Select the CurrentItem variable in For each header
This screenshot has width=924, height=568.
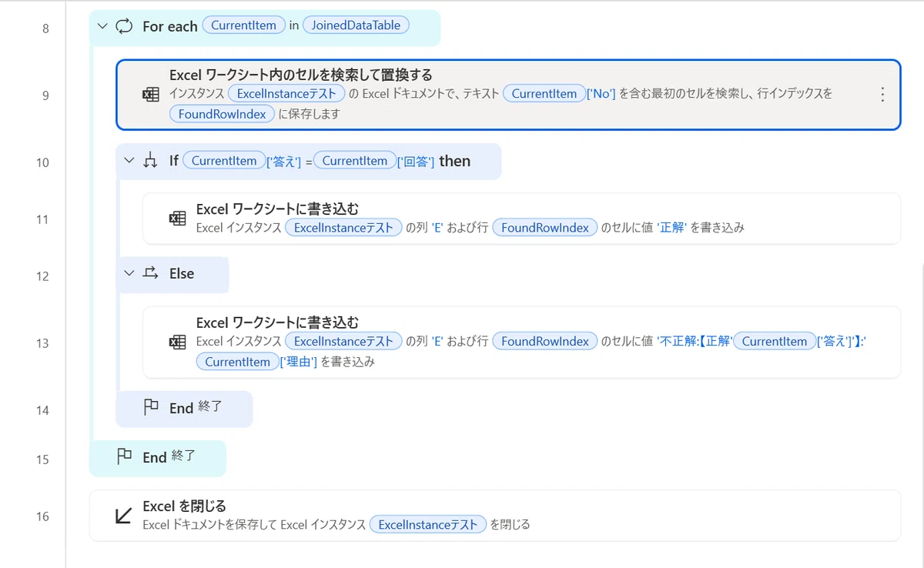243,25
